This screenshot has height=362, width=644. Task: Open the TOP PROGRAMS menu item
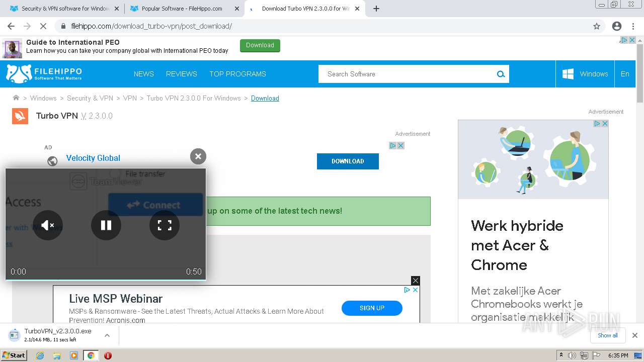237,74
